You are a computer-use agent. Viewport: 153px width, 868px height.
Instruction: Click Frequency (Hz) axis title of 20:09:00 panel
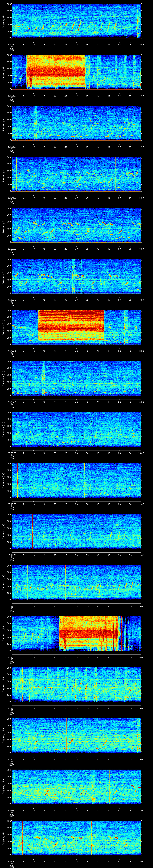[3, 429]
